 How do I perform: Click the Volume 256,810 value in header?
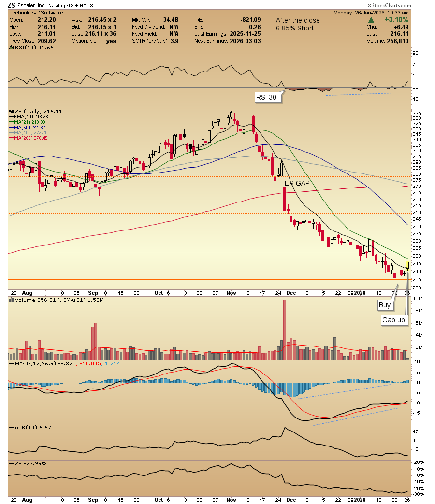tap(397, 41)
